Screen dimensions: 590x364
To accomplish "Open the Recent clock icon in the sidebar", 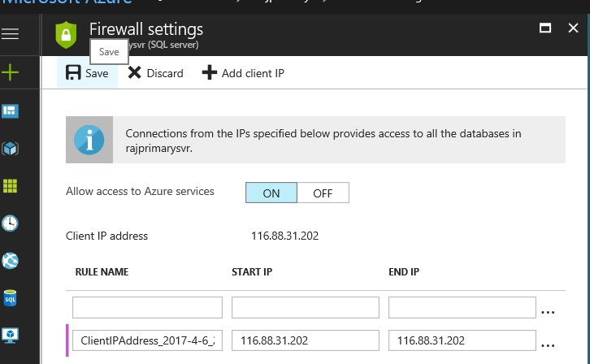I will [11, 223].
